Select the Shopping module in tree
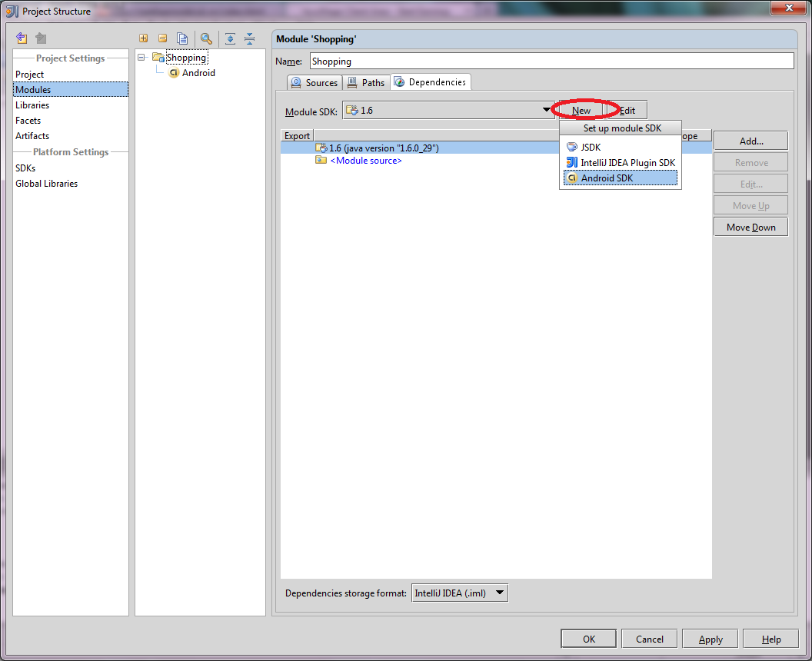812x661 pixels. coord(186,58)
